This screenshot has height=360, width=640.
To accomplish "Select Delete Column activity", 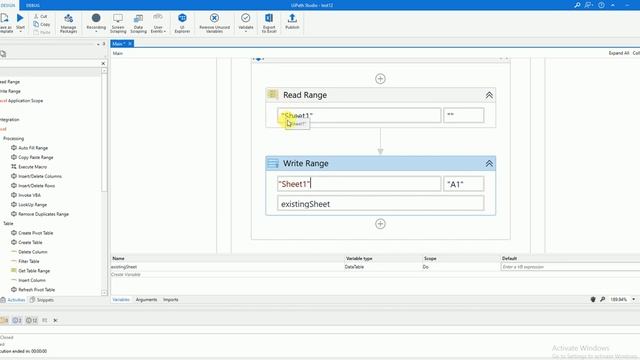I will point(29,252).
